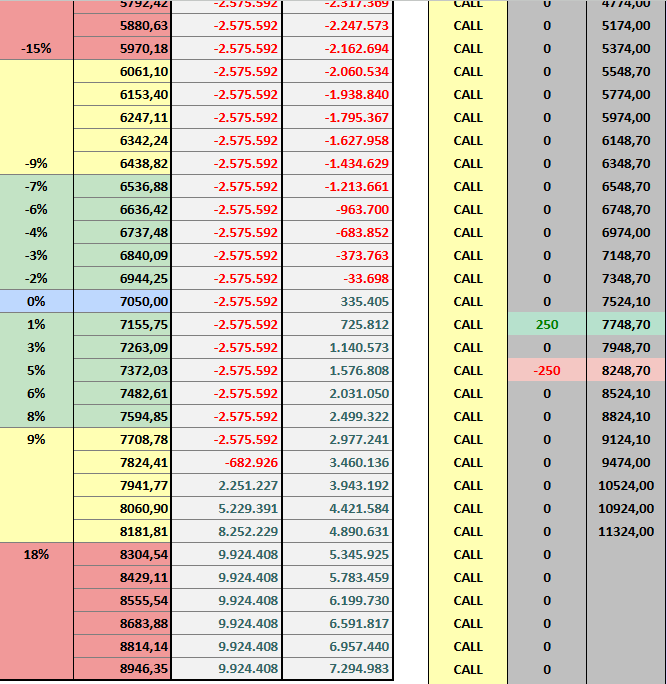Click the result -1.795.367
667x684 pixels.
[338, 118]
